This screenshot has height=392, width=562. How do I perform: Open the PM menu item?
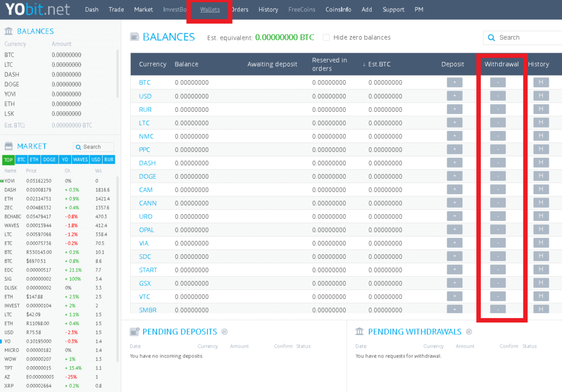point(419,10)
